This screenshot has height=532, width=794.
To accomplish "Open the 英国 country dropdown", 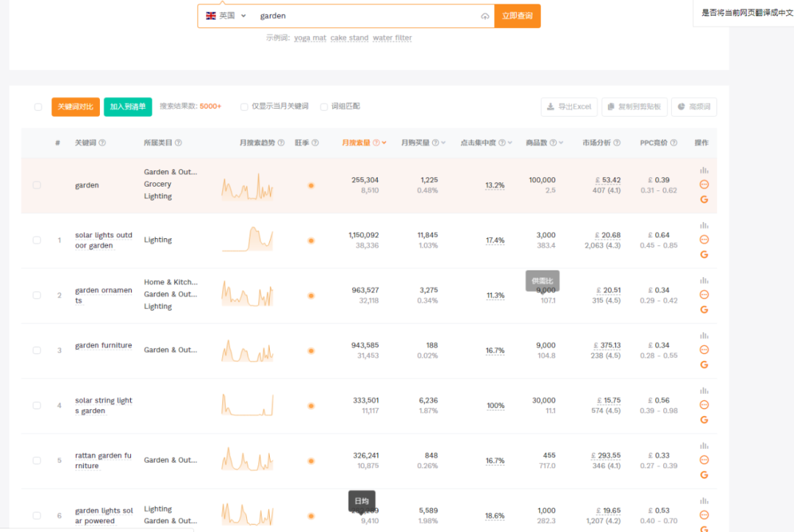I will coord(226,15).
